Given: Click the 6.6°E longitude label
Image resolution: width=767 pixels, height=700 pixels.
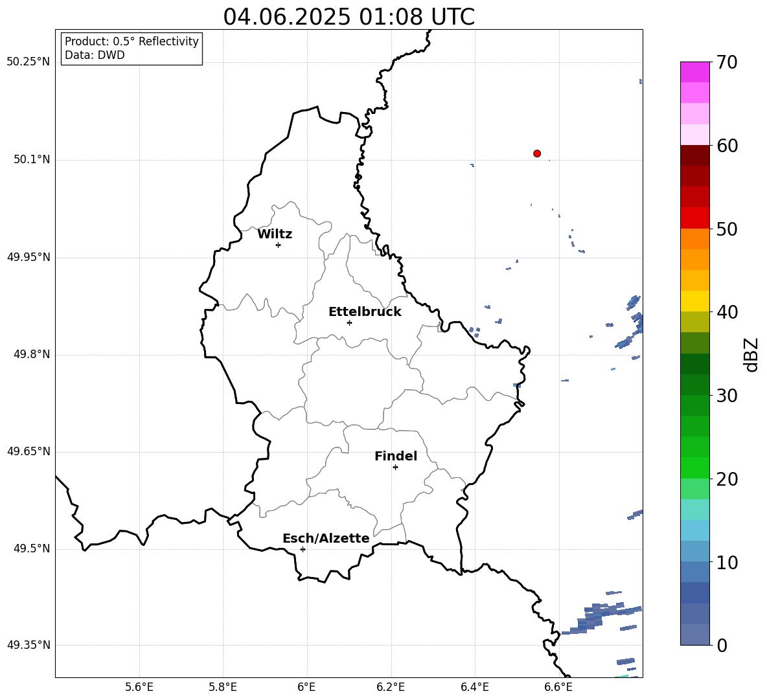Looking at the screenshot, I should click(558, 688).
